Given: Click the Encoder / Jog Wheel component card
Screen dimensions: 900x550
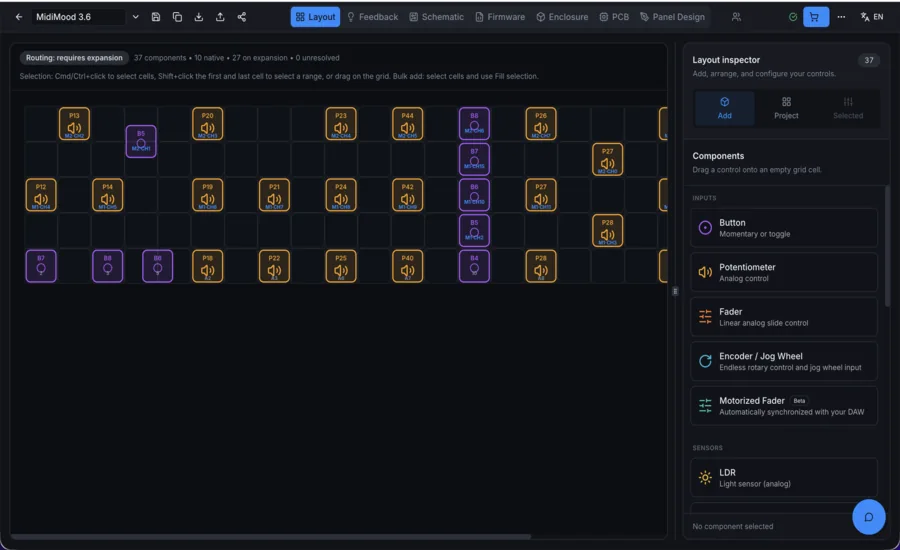Looking at the screenshot, I should (784, 361).
